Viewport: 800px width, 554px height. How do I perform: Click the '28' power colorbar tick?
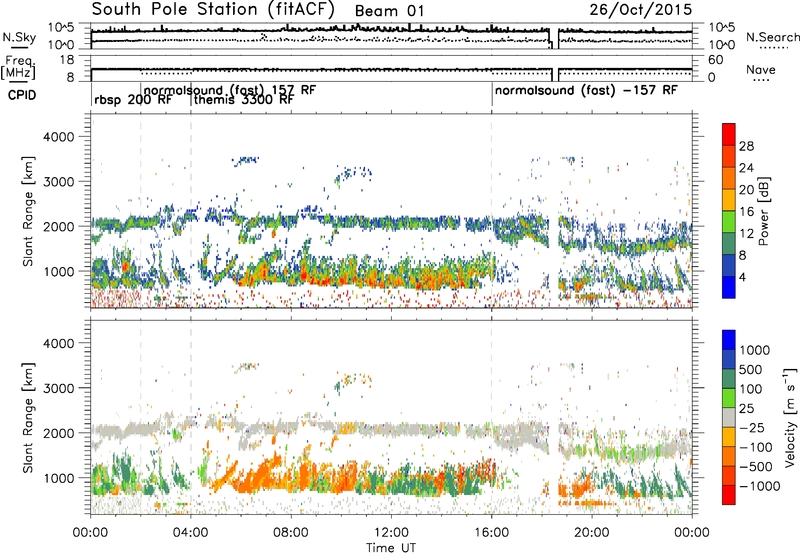(746, 146)
